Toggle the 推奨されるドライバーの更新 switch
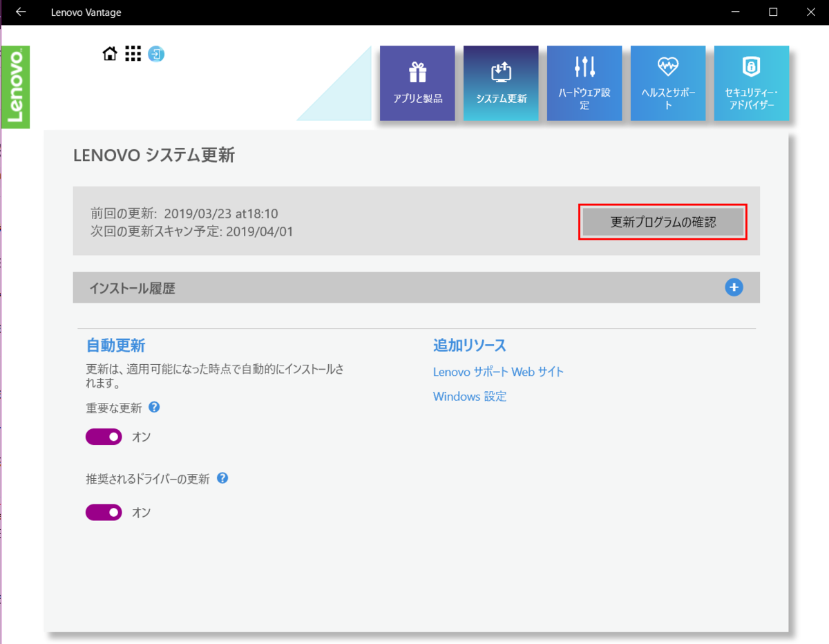829x644 pixels. point(104,512)
